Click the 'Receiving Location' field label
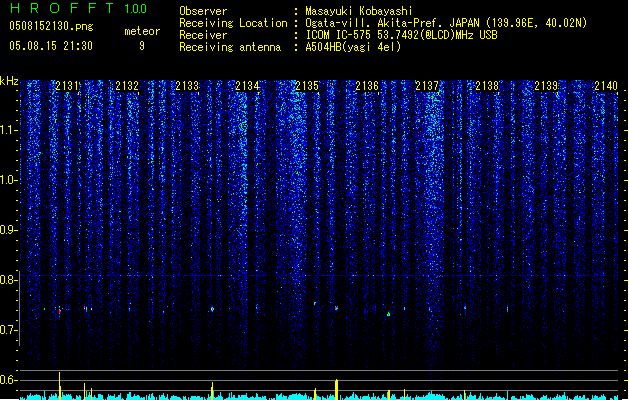Image resolution: width=629 pixels, height=400 pixels. 233,23
